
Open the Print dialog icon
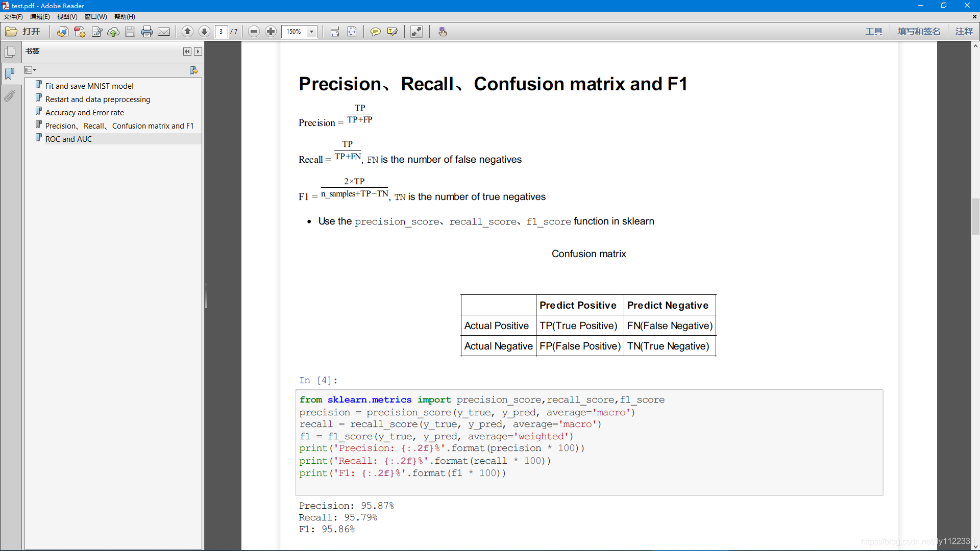147,31
